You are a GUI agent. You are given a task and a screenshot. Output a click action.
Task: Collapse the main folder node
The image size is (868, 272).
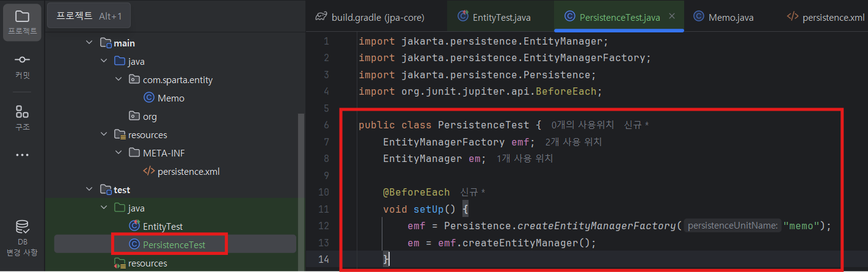click(x=89, y=43)
